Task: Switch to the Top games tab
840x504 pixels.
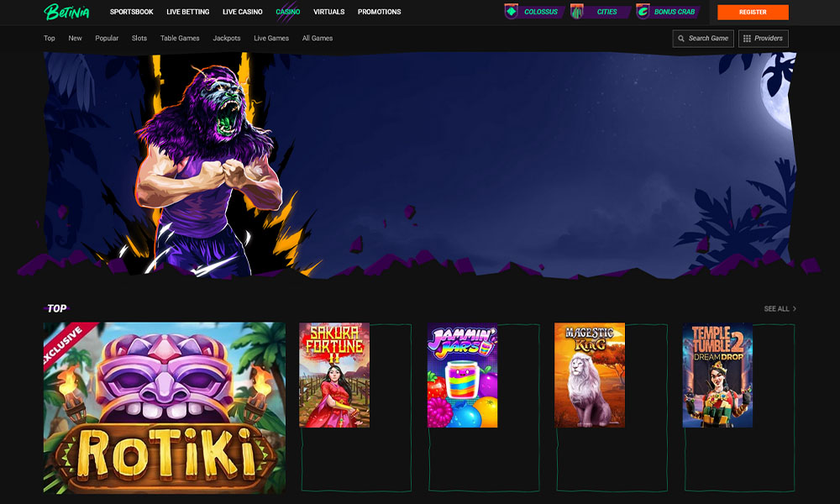Action: point(50,38)
